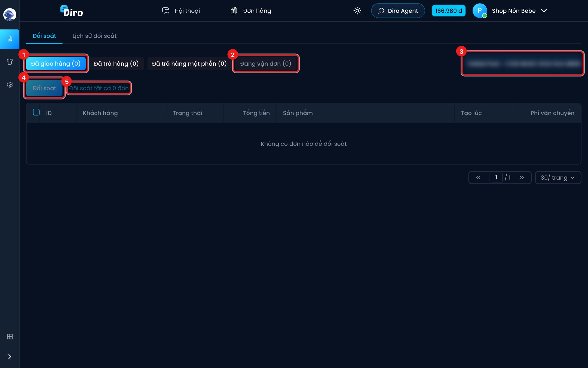588x368 pixels.
Task: Go to the last page with the double-right arrow
Action: pyautogui.click(x=522, y=178)
